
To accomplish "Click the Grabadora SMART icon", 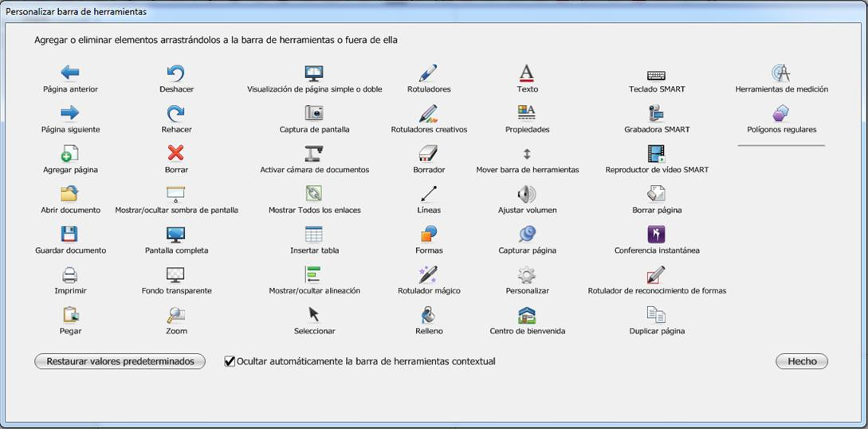I will click(x=656, y=113).
